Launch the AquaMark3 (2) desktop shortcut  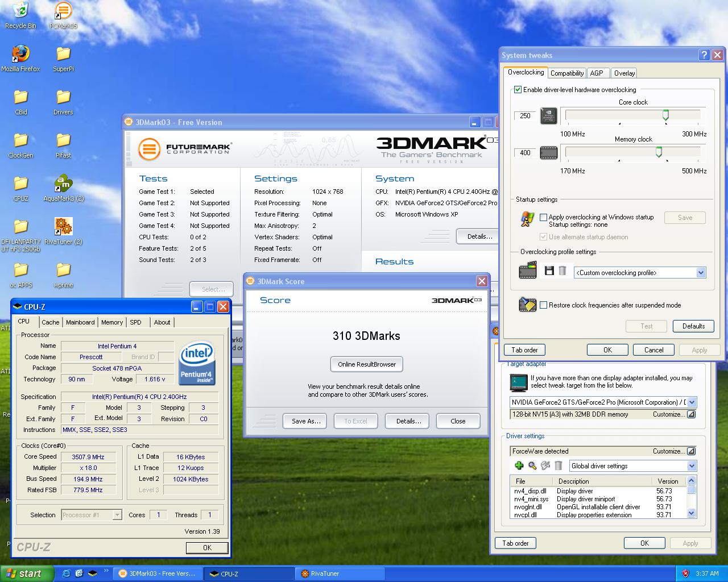[x=63, y=188]
